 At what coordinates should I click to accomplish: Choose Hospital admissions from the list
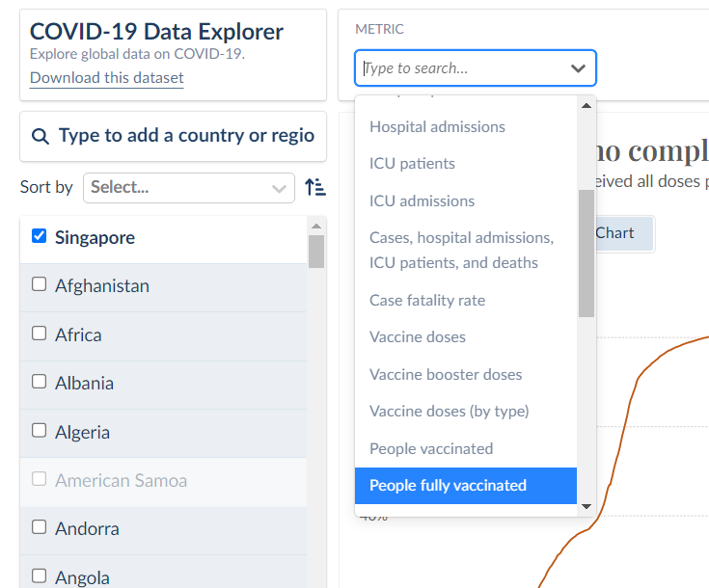437,126
